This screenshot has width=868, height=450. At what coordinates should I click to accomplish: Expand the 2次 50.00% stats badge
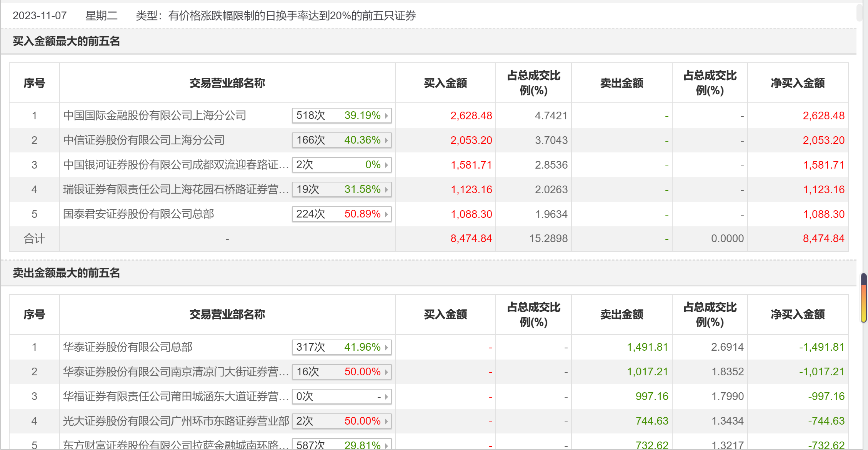[386, 421]
